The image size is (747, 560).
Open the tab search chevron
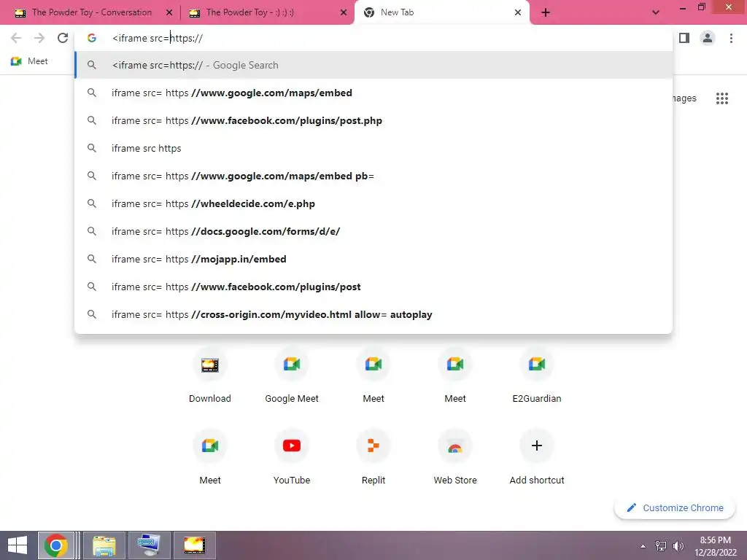(x=656, y=12)
